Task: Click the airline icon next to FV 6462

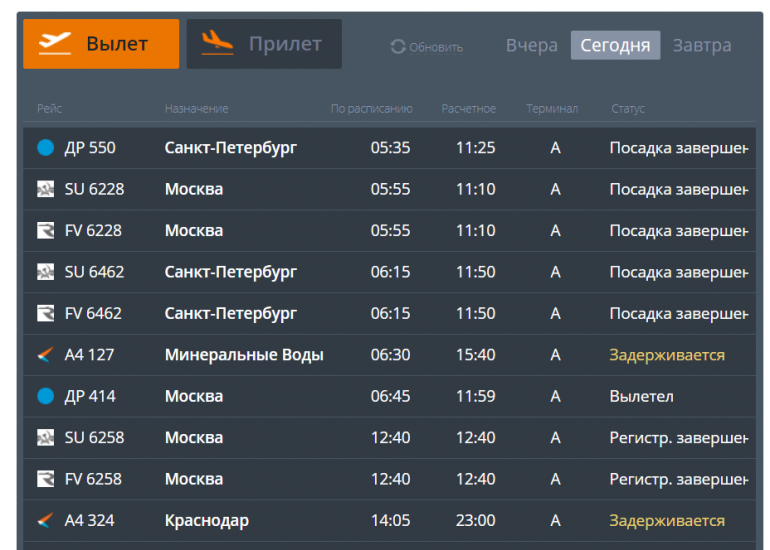Action: pyautogui.click(x=45, y=314)
